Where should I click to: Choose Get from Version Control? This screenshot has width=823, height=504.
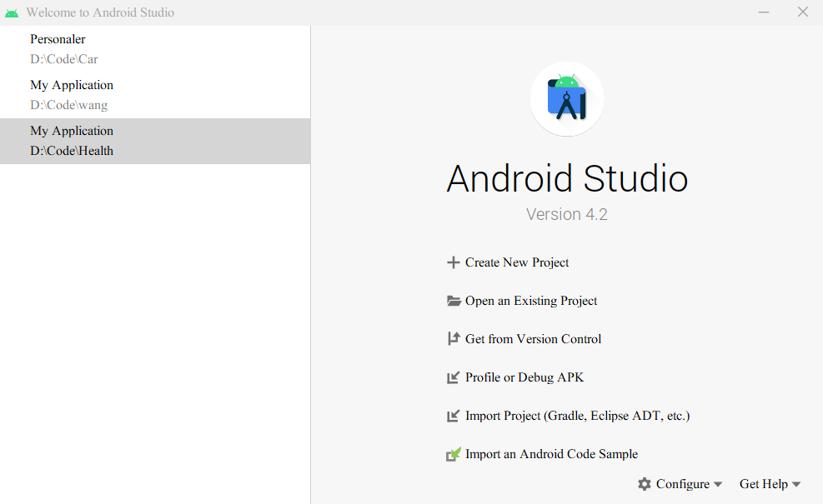click(x=534, y=339)
